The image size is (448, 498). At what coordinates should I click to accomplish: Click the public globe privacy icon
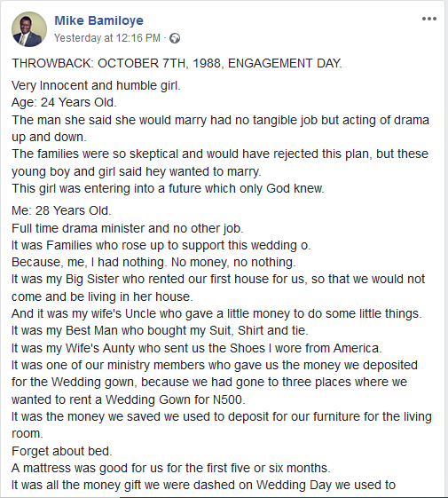click(175, 38)
